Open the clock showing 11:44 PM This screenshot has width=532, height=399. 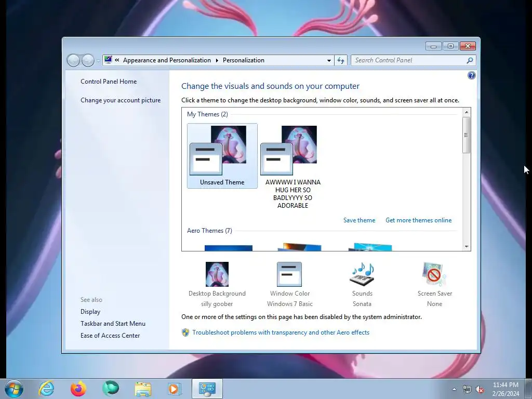click(506, 389)
